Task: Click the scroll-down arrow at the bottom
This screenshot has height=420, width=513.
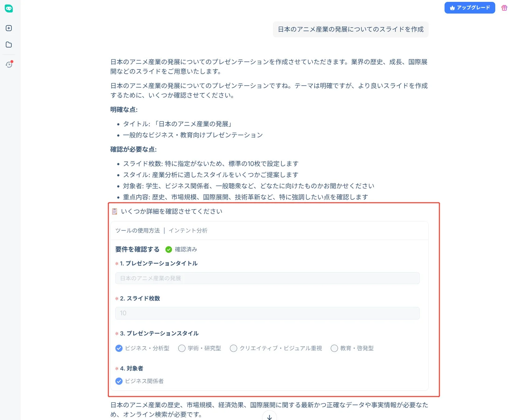Action: click(269, 416)
